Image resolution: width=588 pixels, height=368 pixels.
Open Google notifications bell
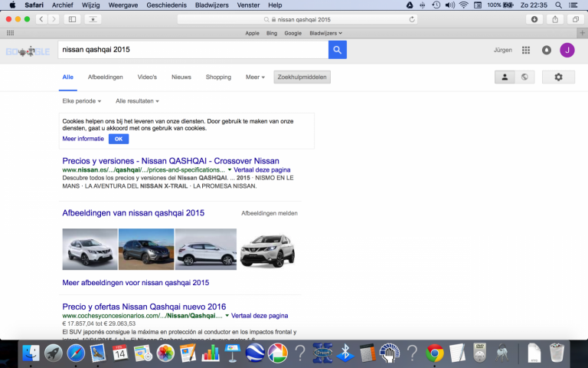click(x=547, y=50)
